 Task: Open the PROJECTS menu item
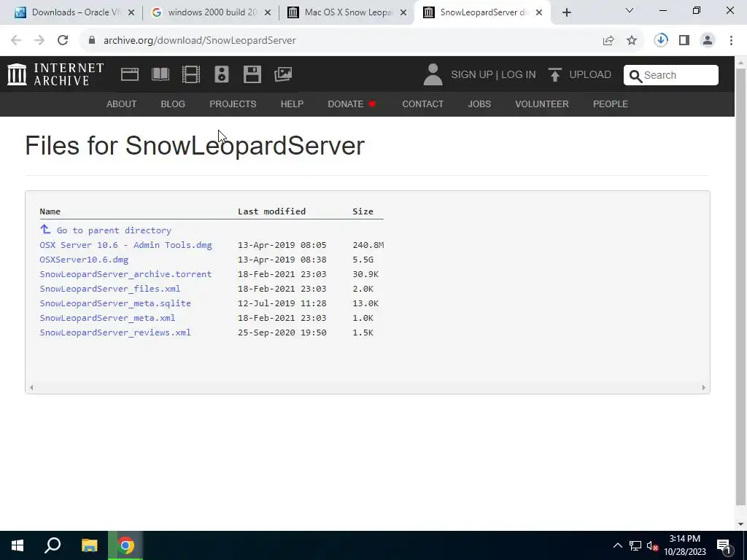tap(233, 104)
